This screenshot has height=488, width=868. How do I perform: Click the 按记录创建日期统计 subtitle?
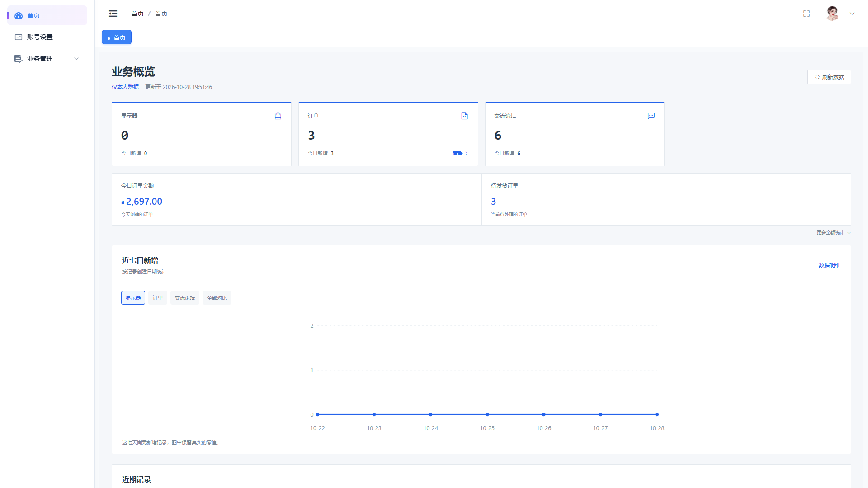pyautogui.click(x=144, y=272)
